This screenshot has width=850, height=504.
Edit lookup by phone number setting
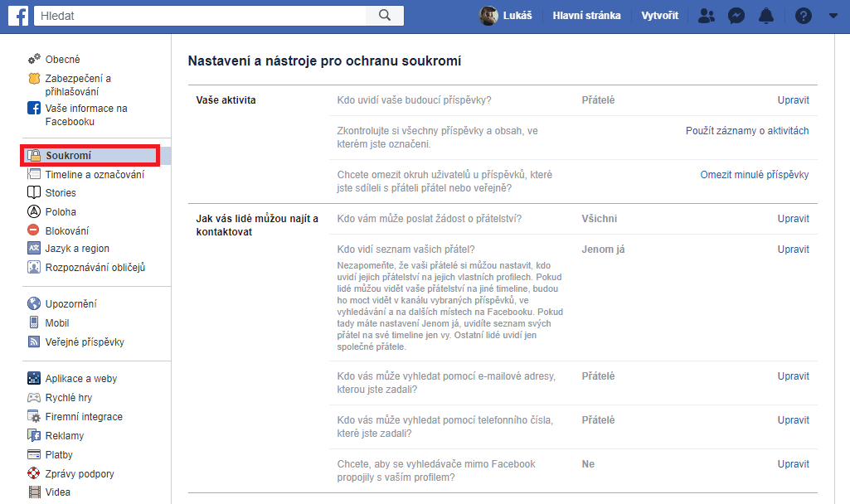[793, 420]
